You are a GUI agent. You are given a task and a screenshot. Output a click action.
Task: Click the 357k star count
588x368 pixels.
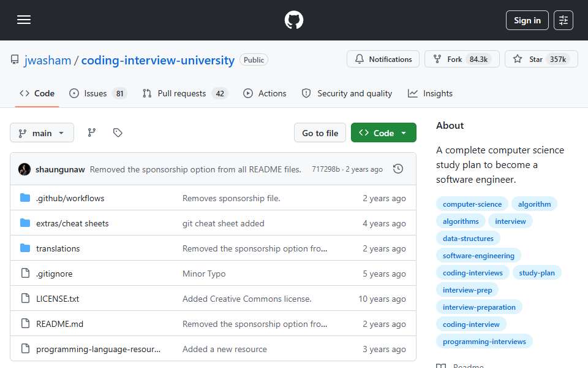point(558,59)
